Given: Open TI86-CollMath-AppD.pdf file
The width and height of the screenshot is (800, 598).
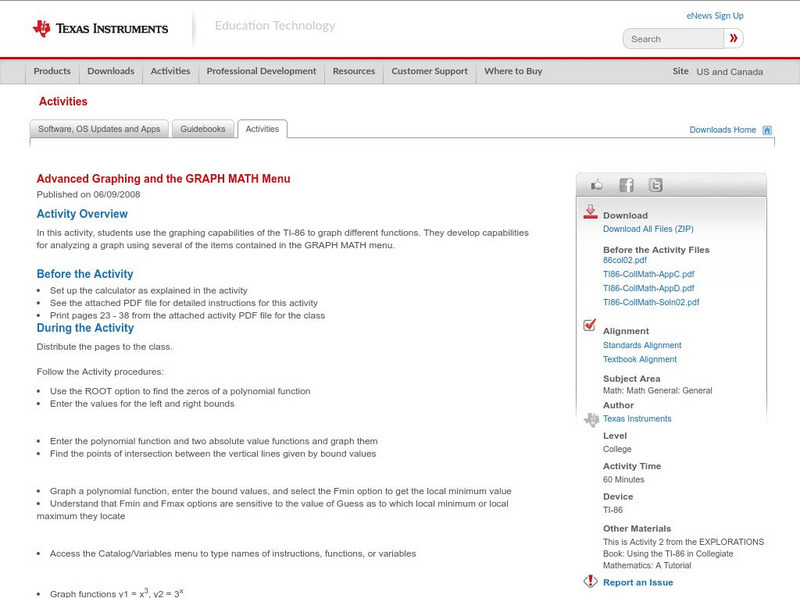Looking at the screenshot, I should (x=648, y=288).
